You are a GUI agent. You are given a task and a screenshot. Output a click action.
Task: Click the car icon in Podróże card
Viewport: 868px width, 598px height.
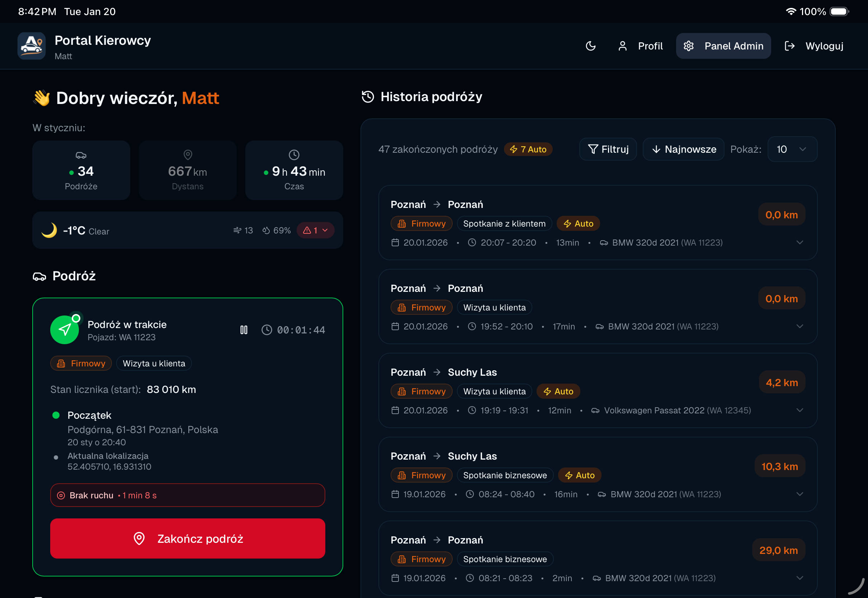point(81,155)
